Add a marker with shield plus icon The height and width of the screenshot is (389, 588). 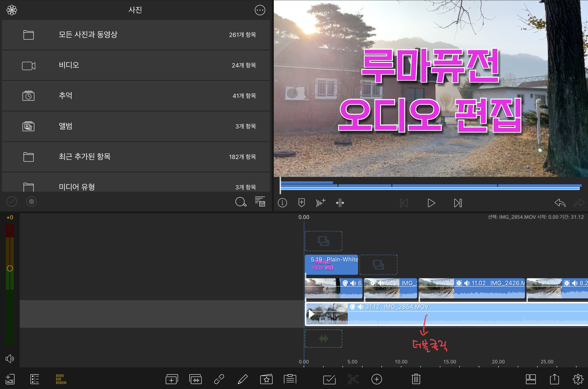click(x=301, y=203)
